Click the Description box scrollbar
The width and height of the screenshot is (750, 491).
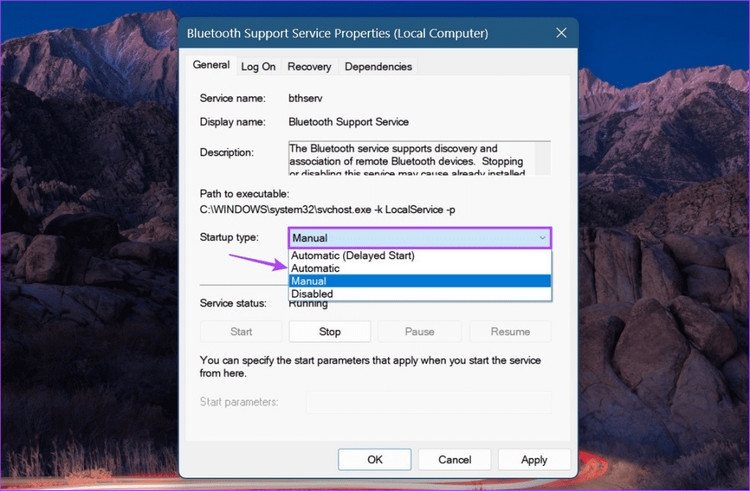click(543, 158)
